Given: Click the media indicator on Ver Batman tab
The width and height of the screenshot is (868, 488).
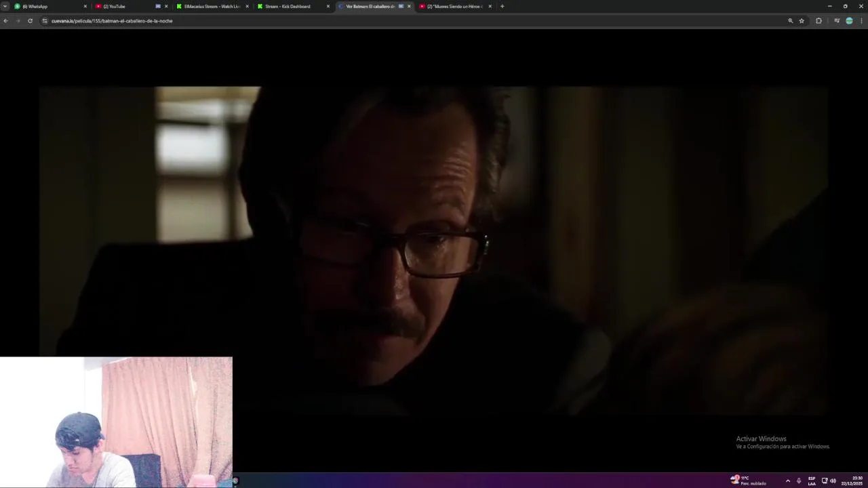Looking at the screenshot, I should point(401,6).
